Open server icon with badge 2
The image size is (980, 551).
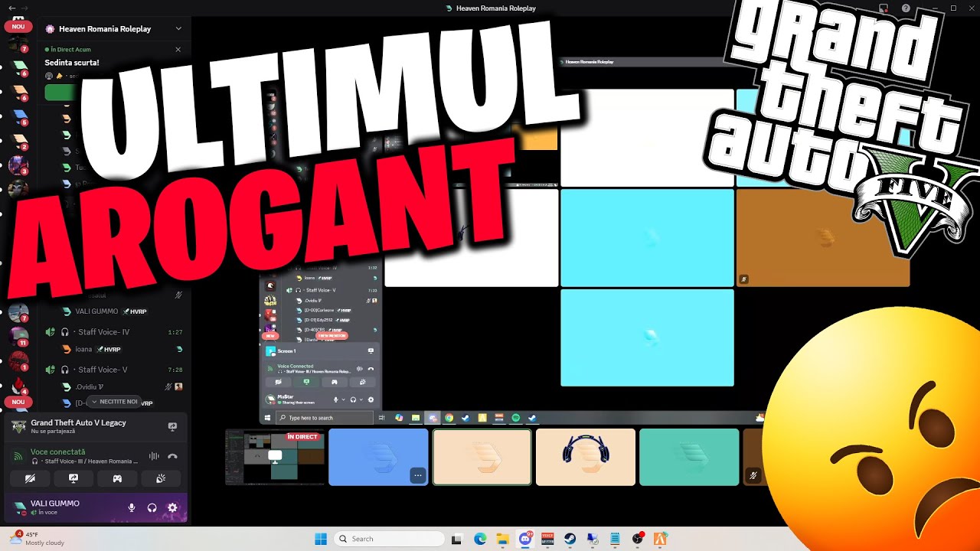(18, 142)
